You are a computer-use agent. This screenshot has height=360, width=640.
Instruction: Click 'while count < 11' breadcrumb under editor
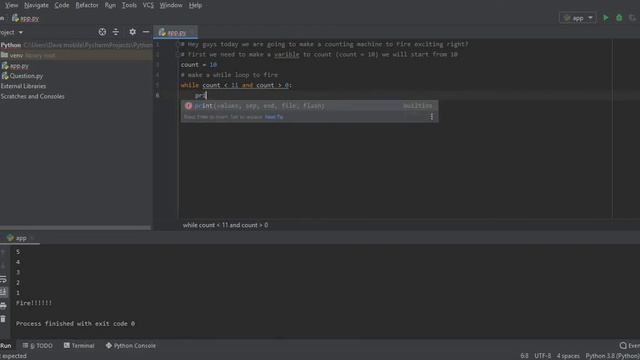click(225, 225)
